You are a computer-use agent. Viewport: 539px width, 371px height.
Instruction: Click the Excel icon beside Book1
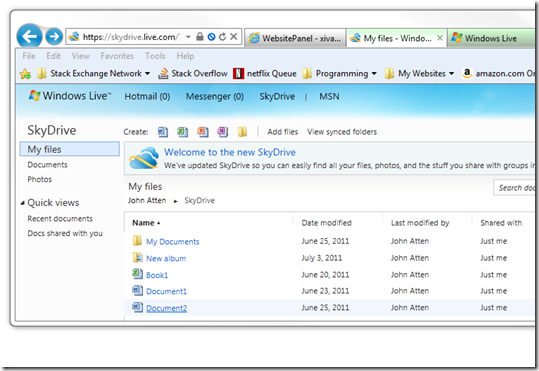point(138,274)
